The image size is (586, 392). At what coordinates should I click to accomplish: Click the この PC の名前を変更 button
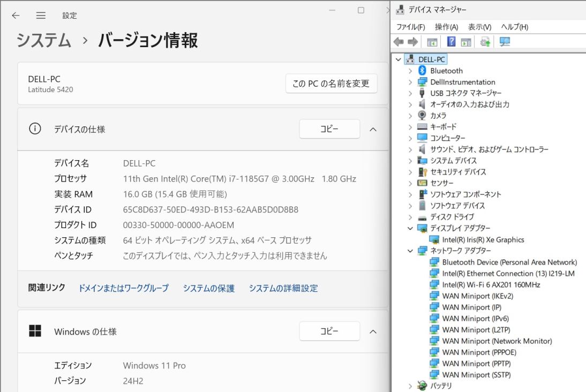(x=331, y=84)
